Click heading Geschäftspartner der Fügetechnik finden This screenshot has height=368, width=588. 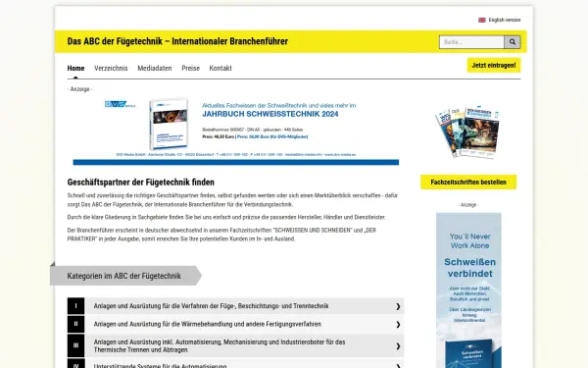point(140,183)
